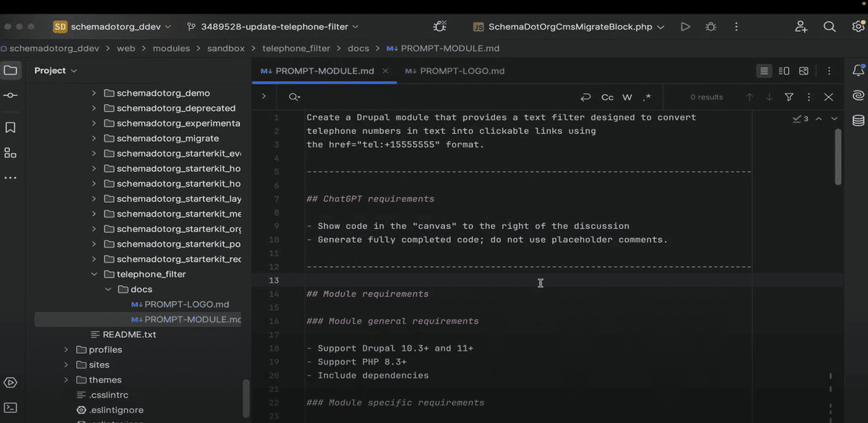Click the search history magnifier icon
The height and width of the screenshot is (423, 868).
tap(295, 97)
